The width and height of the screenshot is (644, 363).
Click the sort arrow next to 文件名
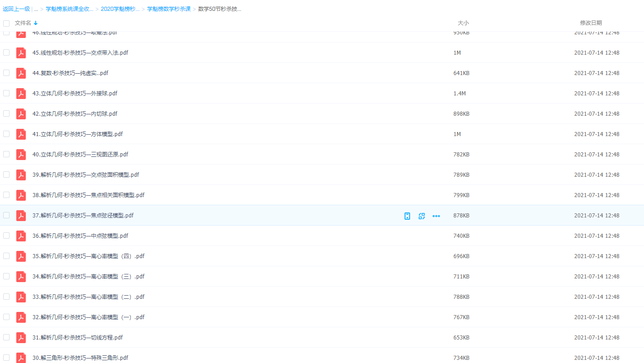36,23
